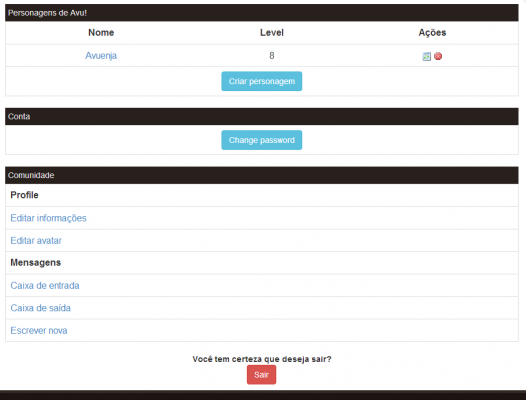The image size is (526, 400).
Task: Click the Mensagens section heading
Action: click(36, 263)
